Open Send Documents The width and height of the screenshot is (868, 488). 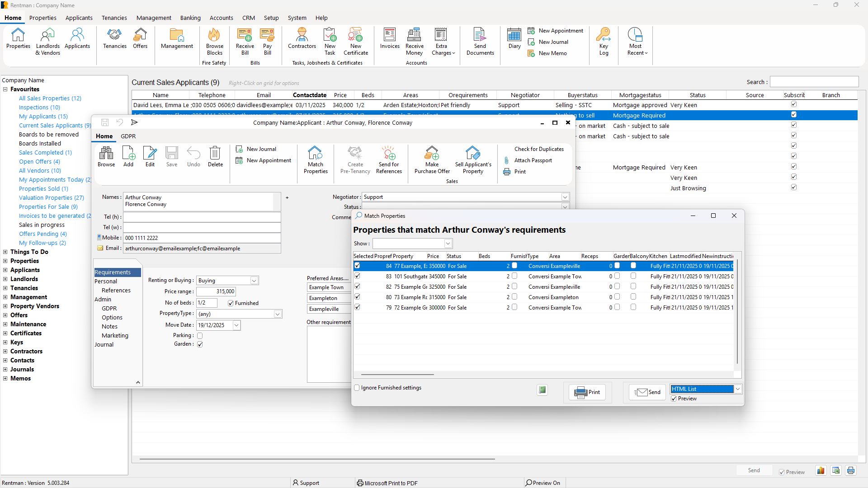(x=480, y=41)
